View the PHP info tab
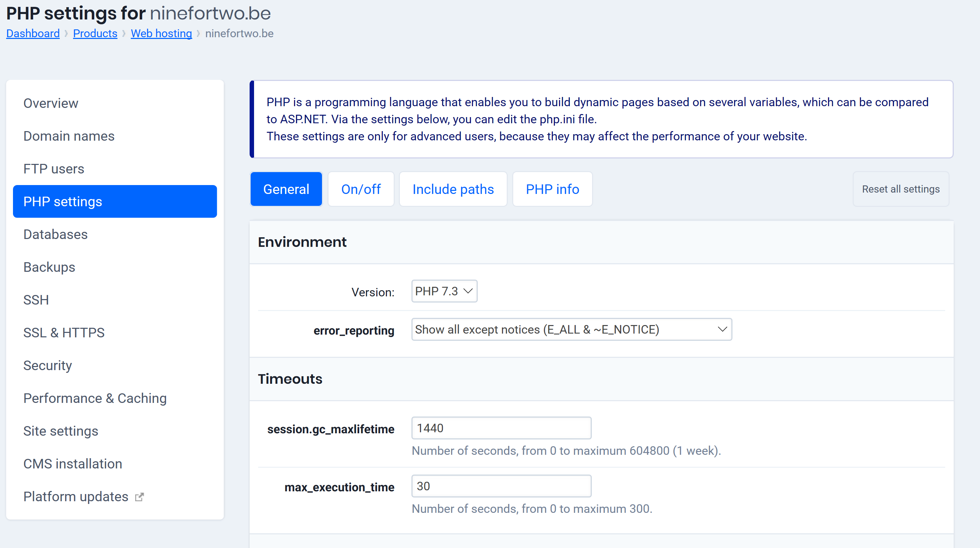 pyautogui.click(x=552, y=189)
